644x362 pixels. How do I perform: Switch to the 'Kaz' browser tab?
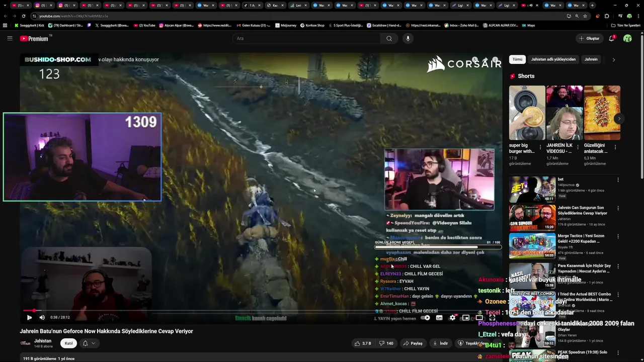point(275,6)
